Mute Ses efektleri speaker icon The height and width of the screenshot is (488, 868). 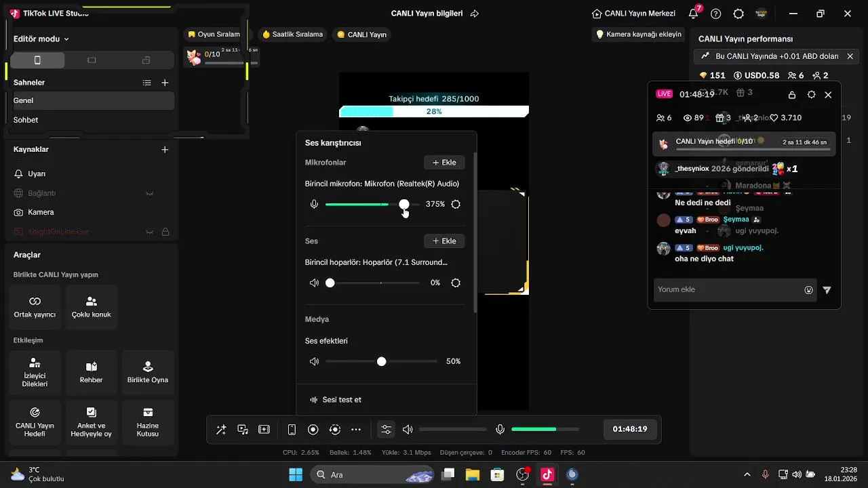(314, 361)
